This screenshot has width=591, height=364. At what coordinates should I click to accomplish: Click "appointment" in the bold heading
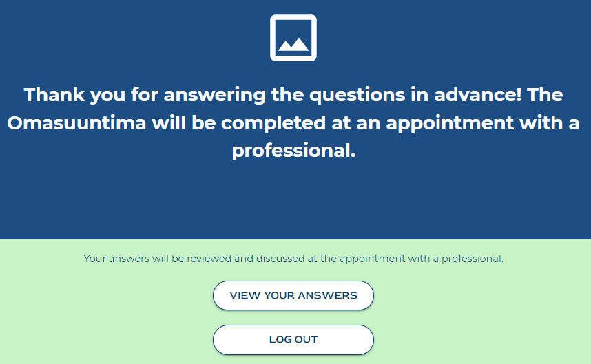click(x=450, y=123)
